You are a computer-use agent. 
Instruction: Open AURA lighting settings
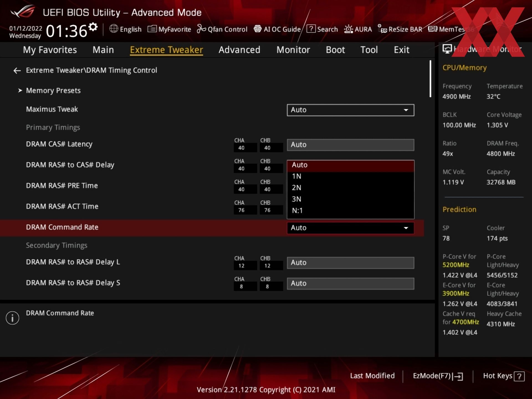(358, 29)
